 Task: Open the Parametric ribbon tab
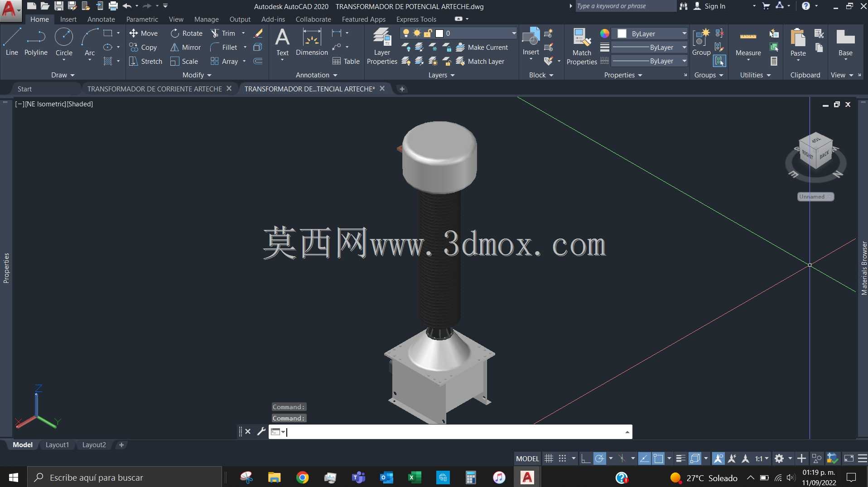coord(142,19)
